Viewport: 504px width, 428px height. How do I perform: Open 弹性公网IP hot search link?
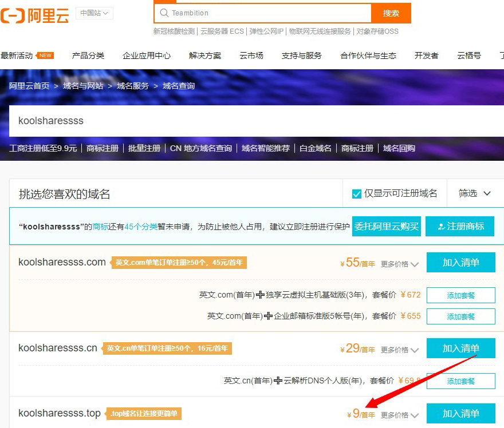click(x=266, y=31)
